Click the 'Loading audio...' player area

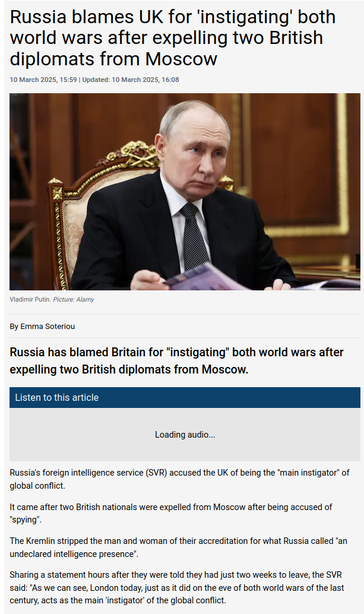[185, 435]
